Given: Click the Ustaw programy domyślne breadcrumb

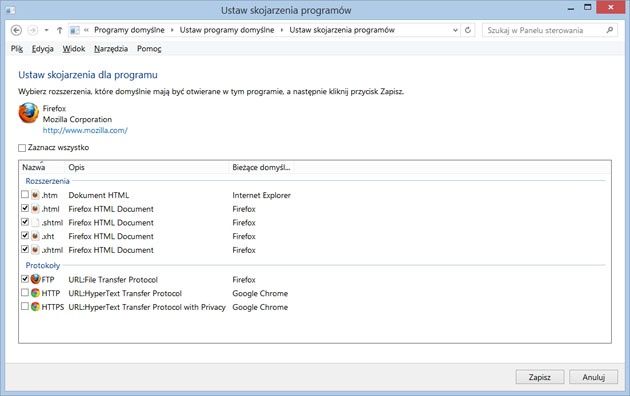Looking at the screenshot, I should 227,30.
